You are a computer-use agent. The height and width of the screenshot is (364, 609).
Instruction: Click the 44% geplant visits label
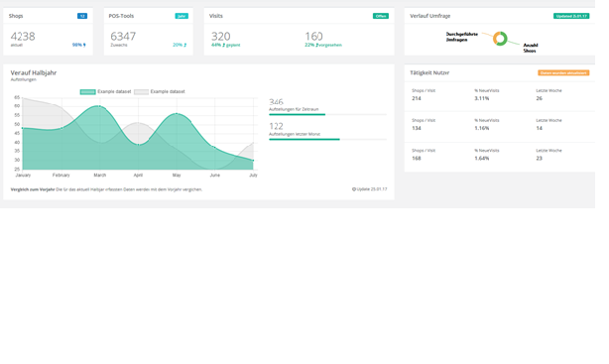coord(226,45)
